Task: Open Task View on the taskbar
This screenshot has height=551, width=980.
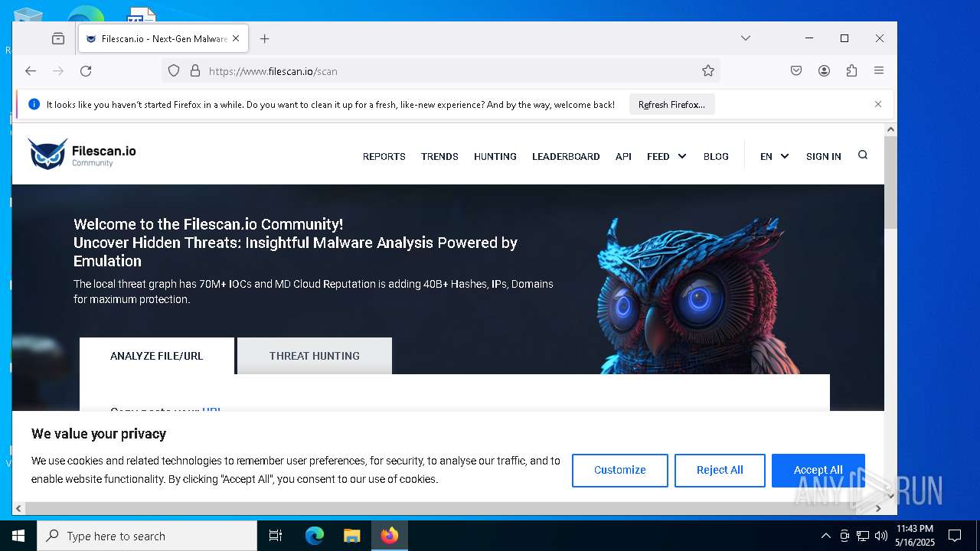Action: click(x=276, y=536)
